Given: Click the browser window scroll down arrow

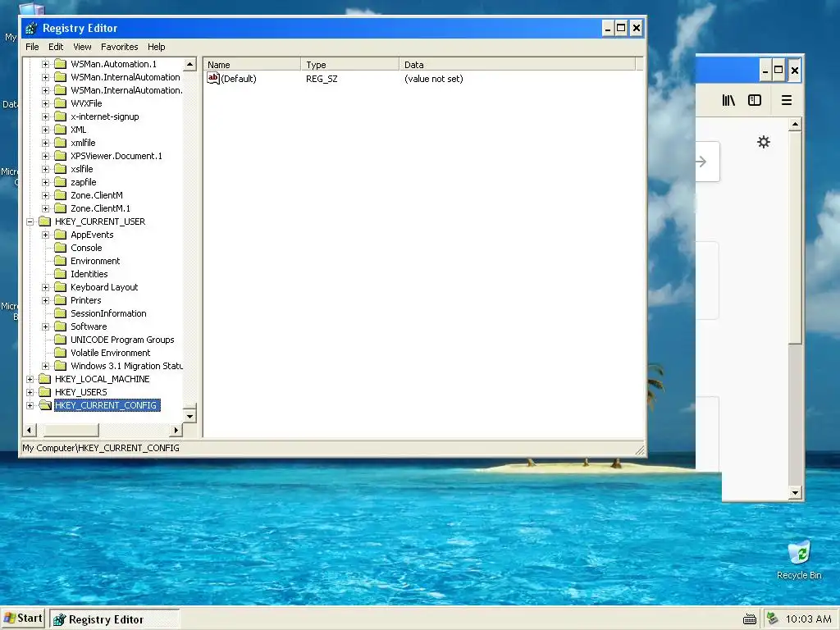Looking at the screenshot, I should pyautogui.click(x=795, y=493).
